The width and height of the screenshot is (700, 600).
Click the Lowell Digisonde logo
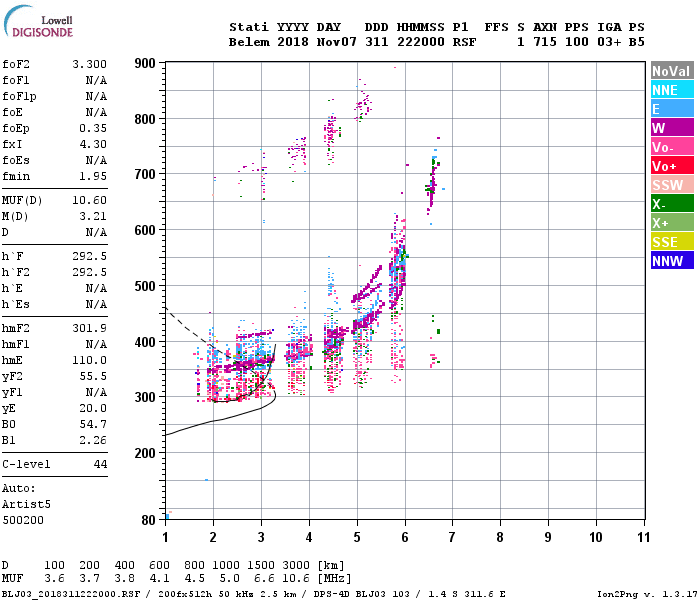38,22
